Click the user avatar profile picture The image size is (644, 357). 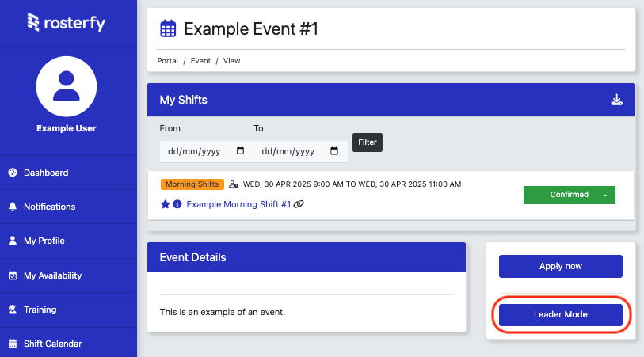[67, 86]
